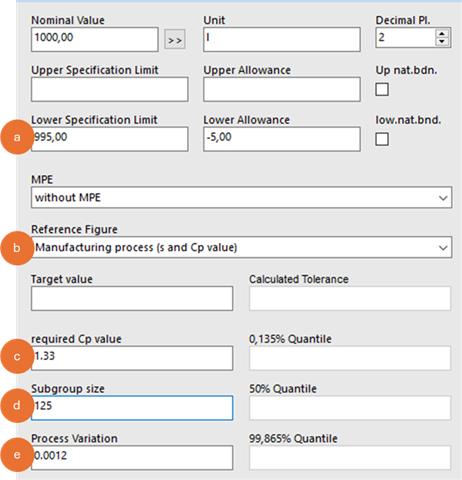Click the Decimal Pl. number field

pyautogui.click(x=406, y=38)
